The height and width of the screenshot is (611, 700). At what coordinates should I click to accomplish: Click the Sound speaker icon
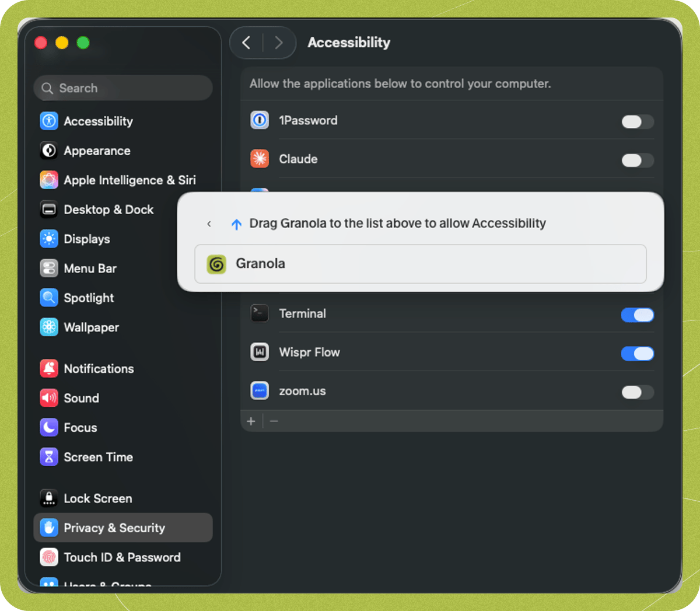click(49, 398)
